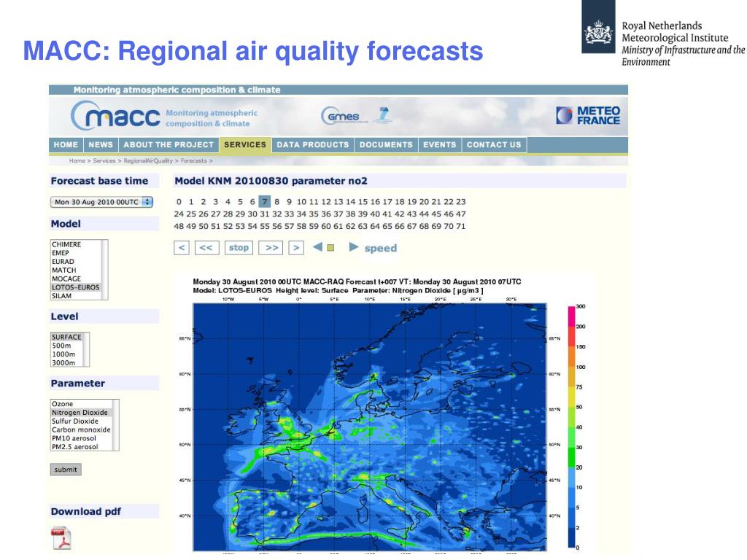Viewport: 747px width, 560px height.
Task: Open CONTACT US menu
Action: click(494, 145)
